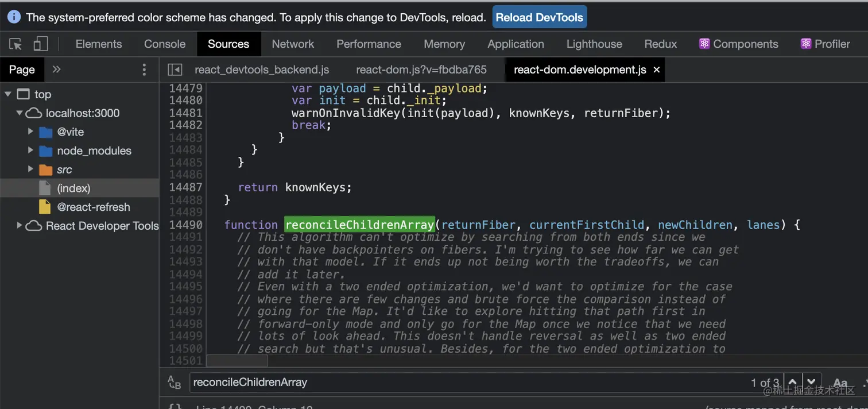868x409 pixels.
Task: Expand React Developer Tools node
Action: point(20,225)
